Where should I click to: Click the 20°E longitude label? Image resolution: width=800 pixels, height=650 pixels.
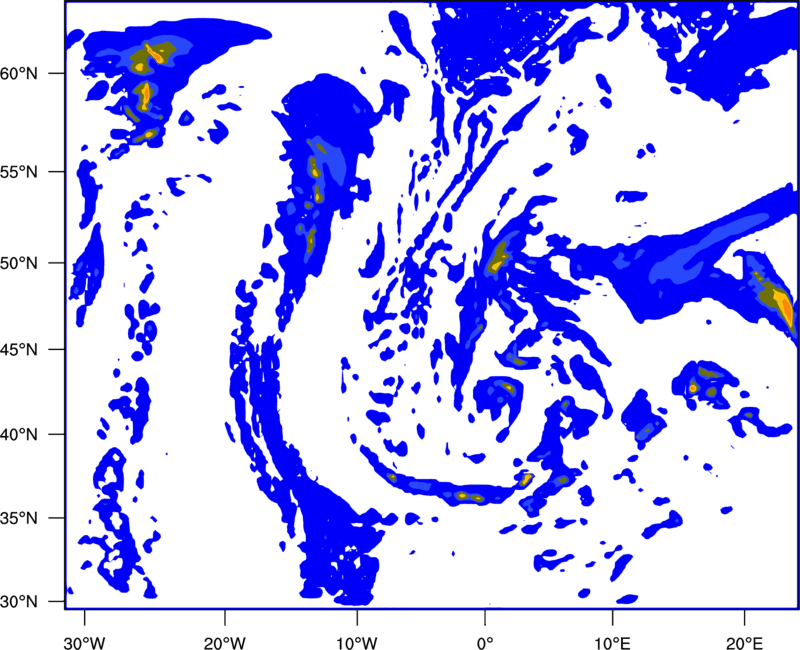pos(744,643)
